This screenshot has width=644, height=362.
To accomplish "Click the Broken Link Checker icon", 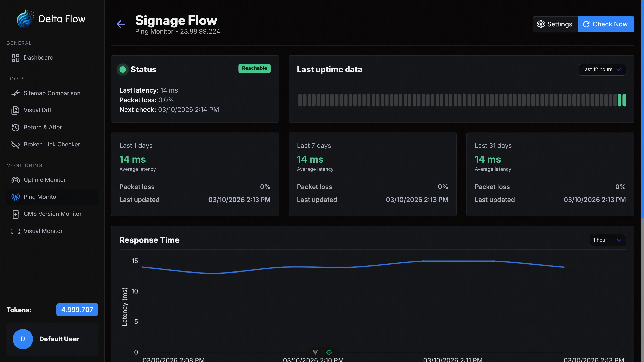I will coord(15,144).
